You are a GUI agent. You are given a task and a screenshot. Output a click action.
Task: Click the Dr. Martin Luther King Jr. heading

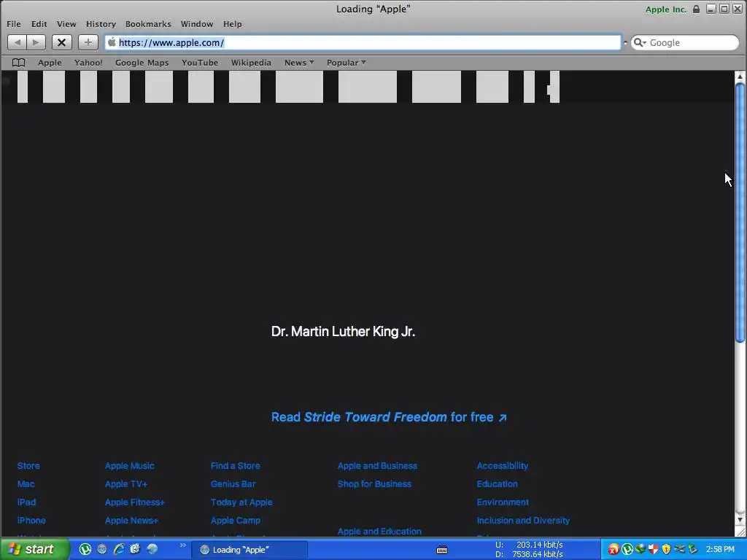click(x=343, y=332)
